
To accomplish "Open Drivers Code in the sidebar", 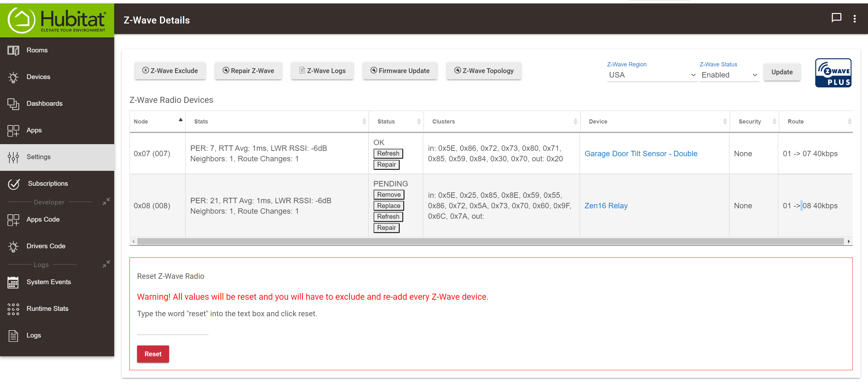I will click(x=57, y=246).
